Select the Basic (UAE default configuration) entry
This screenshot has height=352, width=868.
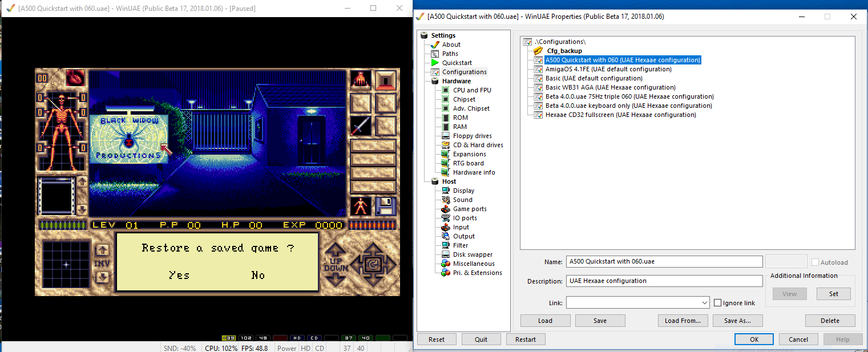click(594, 78)
